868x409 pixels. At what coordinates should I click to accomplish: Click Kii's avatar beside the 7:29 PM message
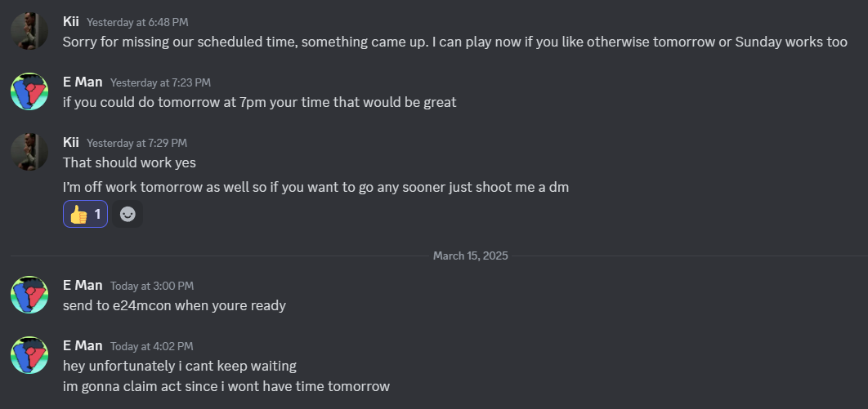point(29,152)
